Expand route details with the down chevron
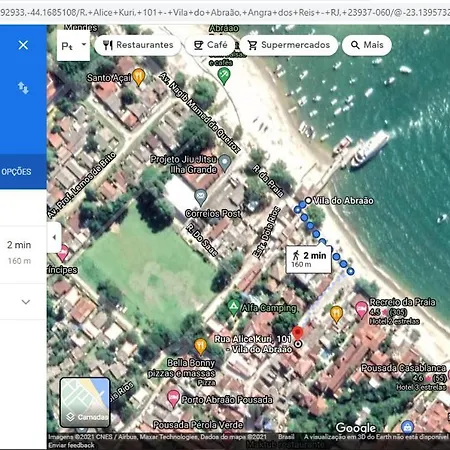Screen dimensions: 450x450 tap(26, 302)
